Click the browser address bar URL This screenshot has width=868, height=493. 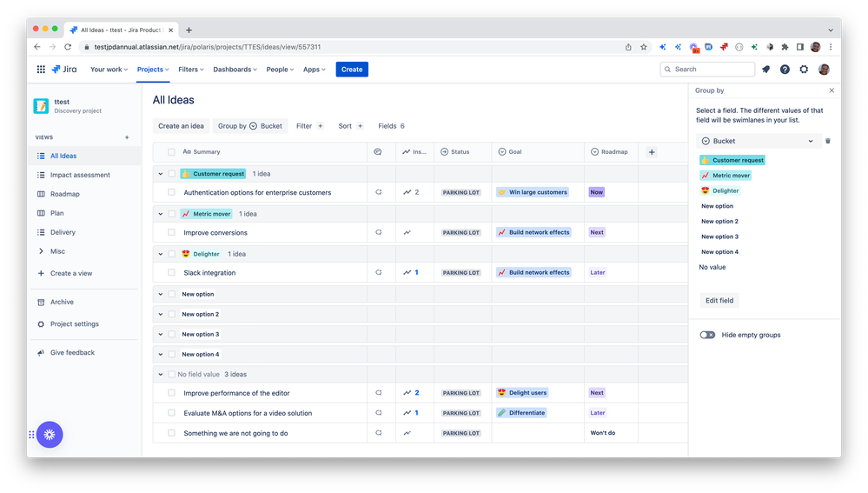[x=208, y=47]
